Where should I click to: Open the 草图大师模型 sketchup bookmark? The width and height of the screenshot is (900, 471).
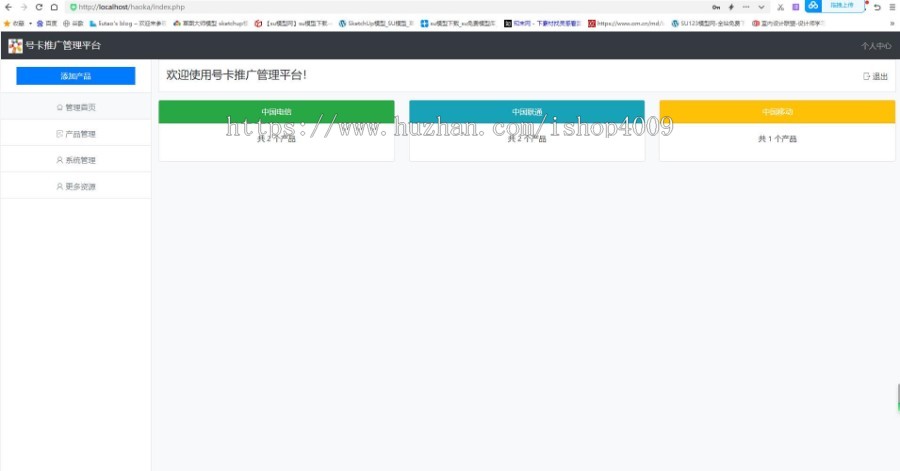pyautogui.click(x=210, y=24)
